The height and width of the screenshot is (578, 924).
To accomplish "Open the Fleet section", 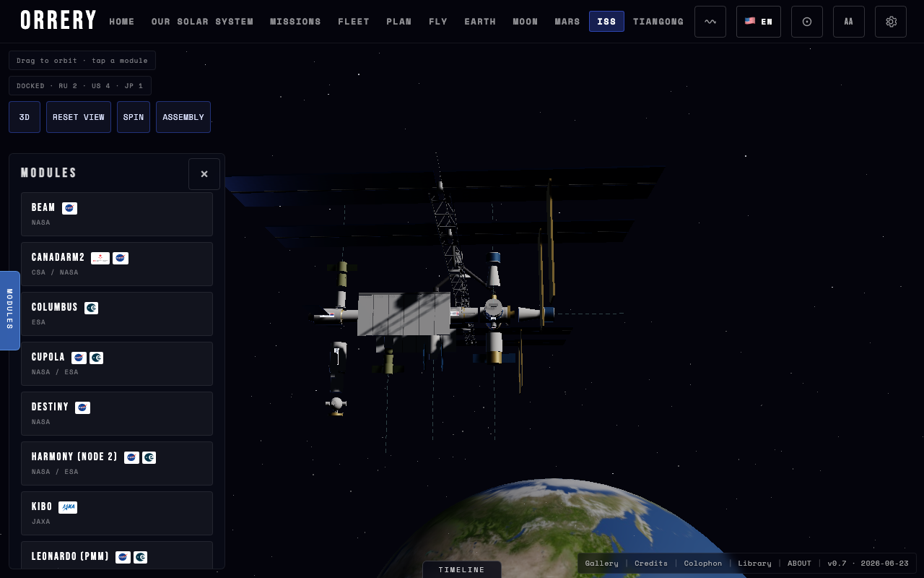I will point(354,22).
